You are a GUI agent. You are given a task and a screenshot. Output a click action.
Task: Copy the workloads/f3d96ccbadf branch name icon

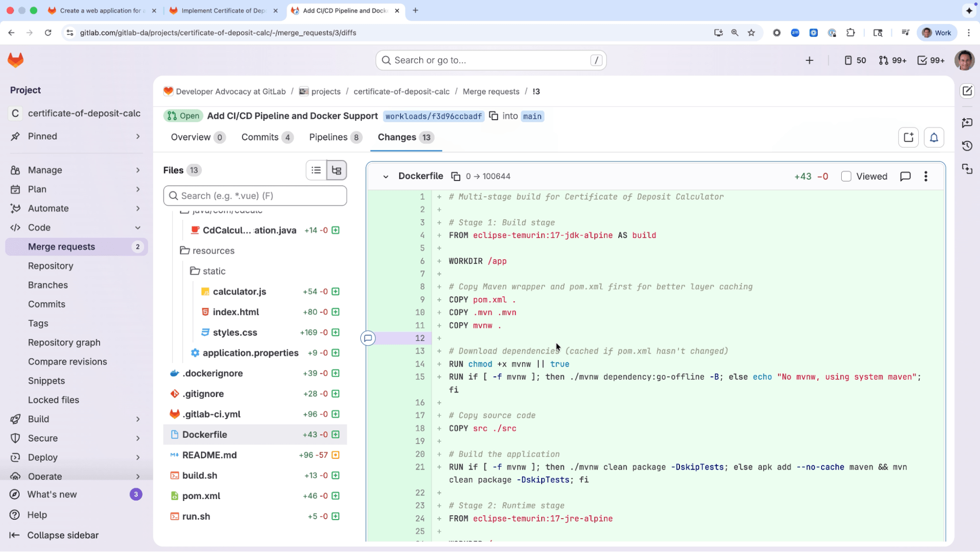pyautogui.click(x=493, y=116)
